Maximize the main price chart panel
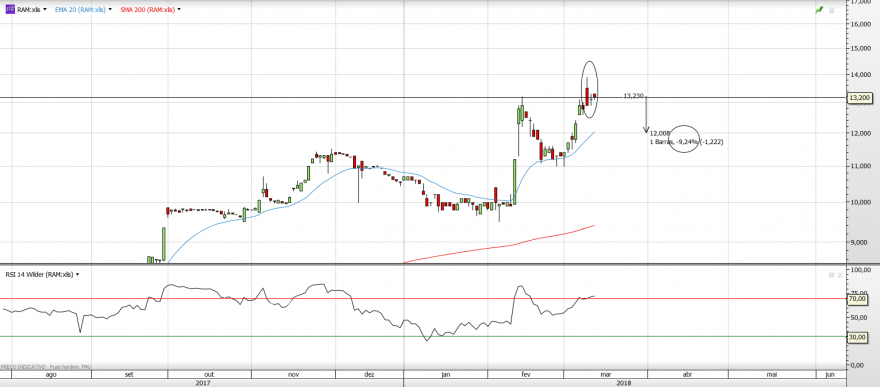 (832, 10)
